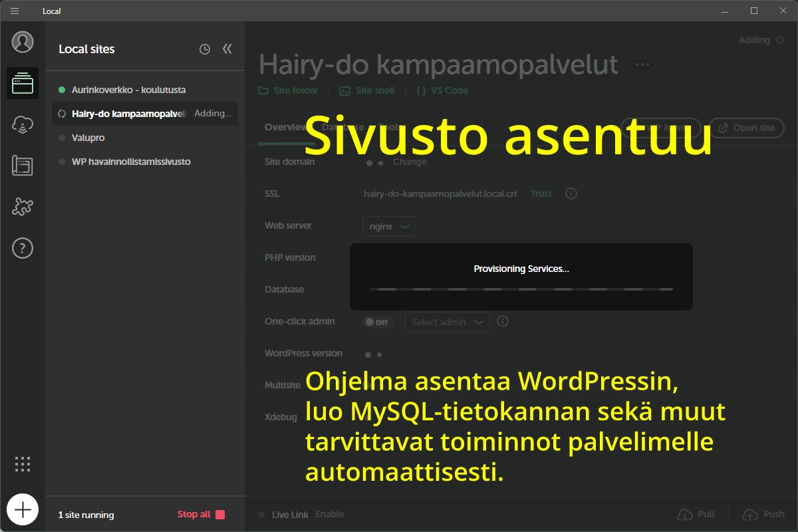Open the recent sites history clock icon

[204, 49]
